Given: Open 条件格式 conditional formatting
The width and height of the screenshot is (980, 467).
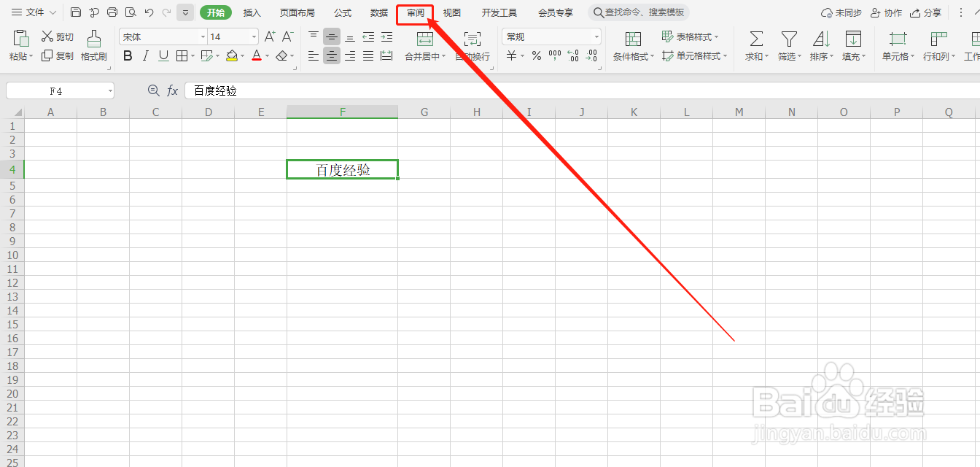Looking at the screenshot, I should [633, 46].
